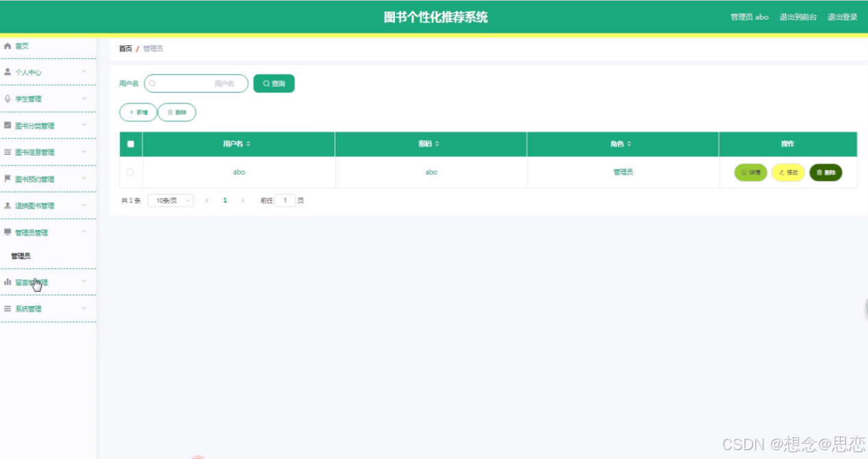
Task: Open 学生管理 menu label
Action: [x=28, y=99]
